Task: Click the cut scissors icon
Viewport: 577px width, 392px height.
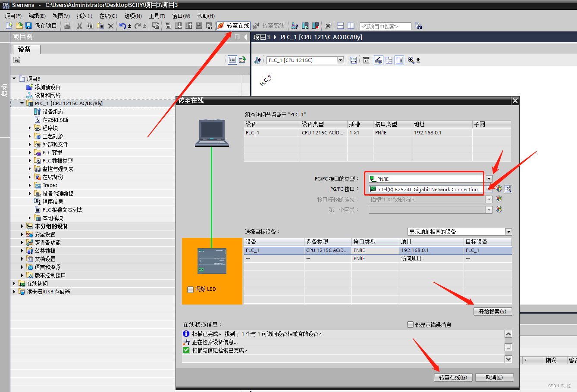Action: point(79,26)
